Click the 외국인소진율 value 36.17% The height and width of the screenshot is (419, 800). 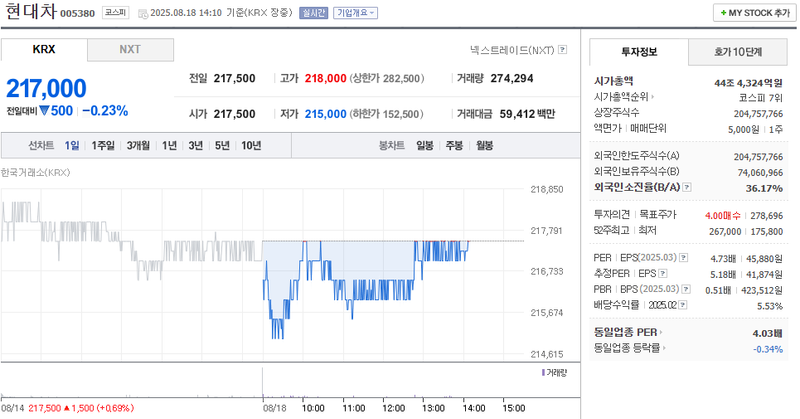click(x=764, y=188)
